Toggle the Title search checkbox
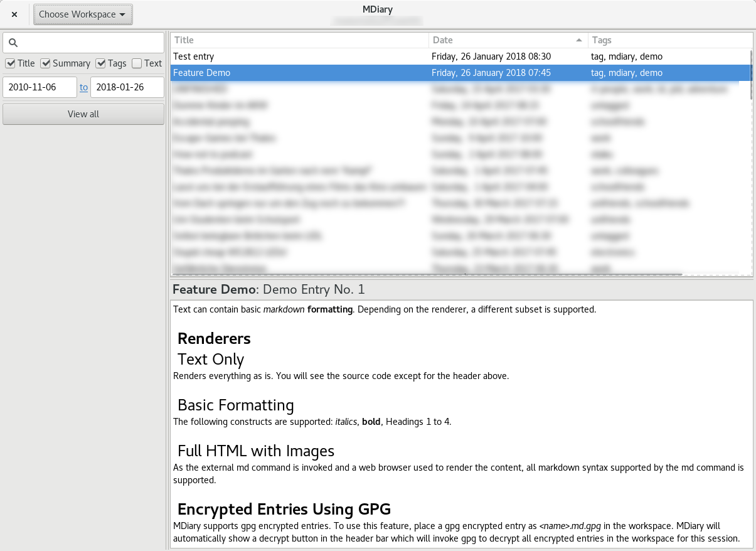Image resolution: width=756 pixels, height=551 pixels. click(x=10, y=63)
